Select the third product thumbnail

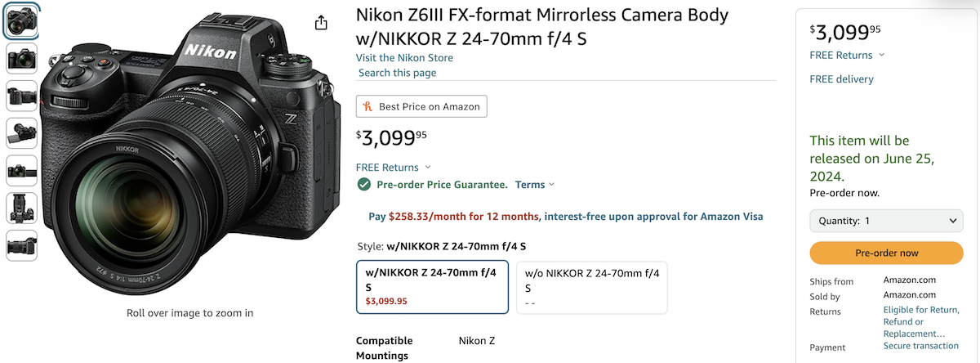tap(21, 96)
